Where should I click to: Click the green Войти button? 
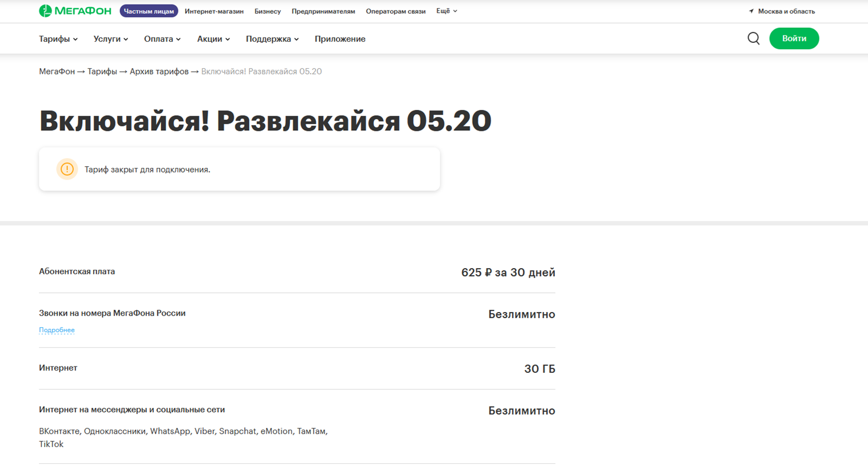[x=794, y=39]
